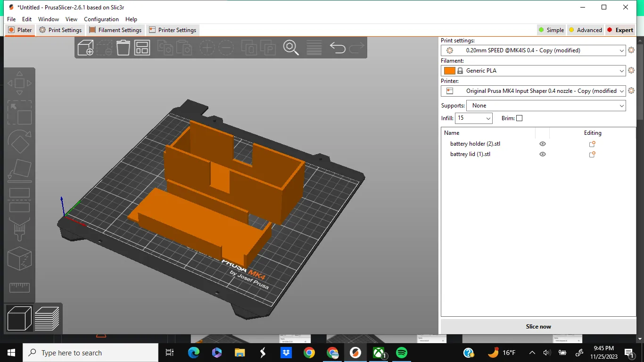Open the Print settings preset dropdown
Viewport: 644px width, 362px height.
point(533,50)
